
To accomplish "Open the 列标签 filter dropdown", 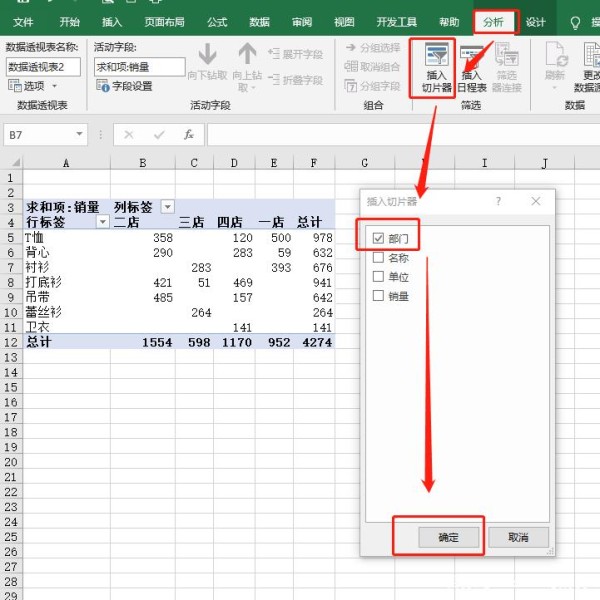I will (x=167, y=207).
